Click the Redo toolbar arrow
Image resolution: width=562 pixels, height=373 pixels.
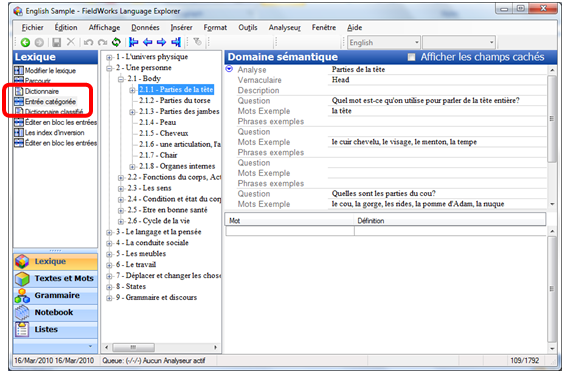click(103, 43)
